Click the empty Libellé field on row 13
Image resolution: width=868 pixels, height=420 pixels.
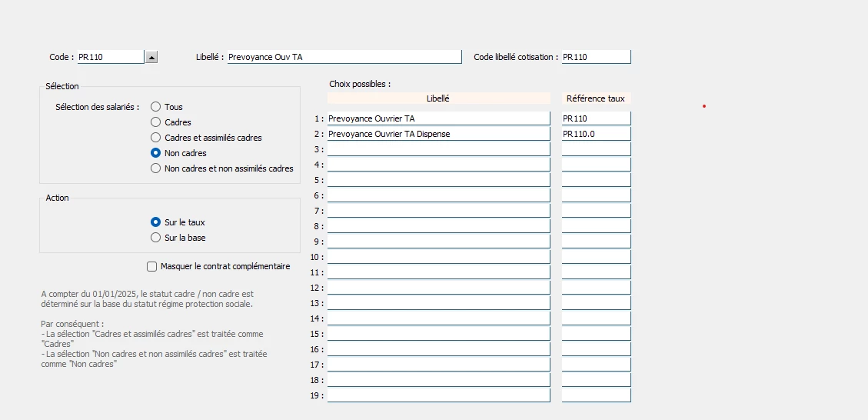[x=438, y=303]
